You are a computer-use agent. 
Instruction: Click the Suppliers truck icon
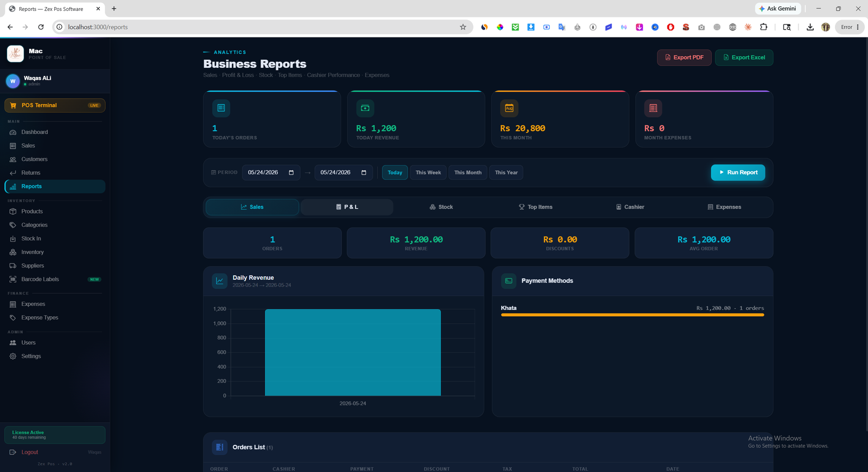[x=13, y=266]
